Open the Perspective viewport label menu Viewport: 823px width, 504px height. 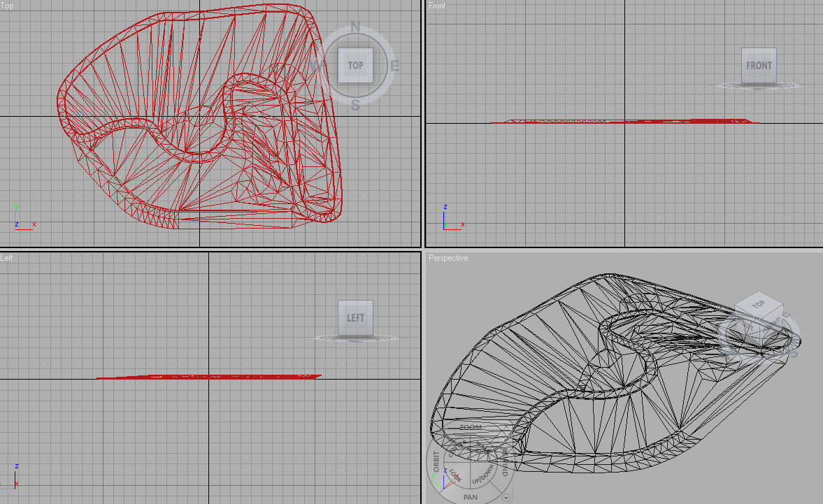[x=448, y=258]
